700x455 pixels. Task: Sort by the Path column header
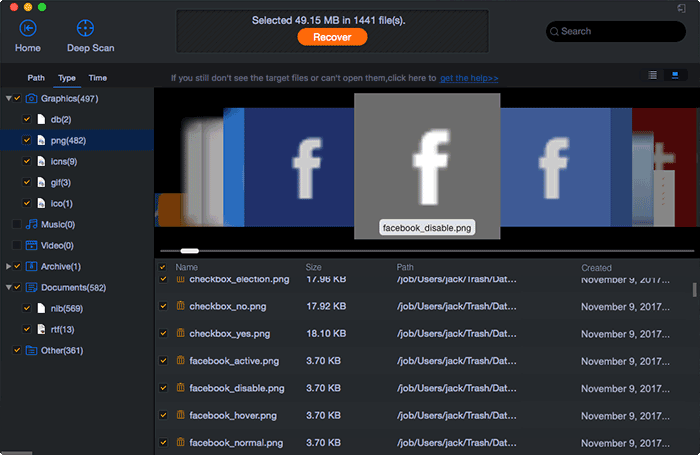tap(405, 267)
